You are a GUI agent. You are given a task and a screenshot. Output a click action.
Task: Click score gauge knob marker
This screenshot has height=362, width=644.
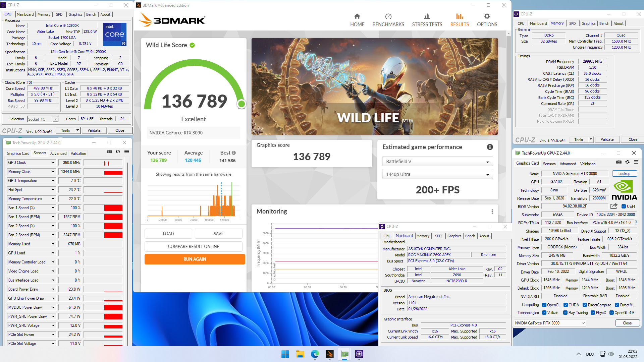click(241, 104)
